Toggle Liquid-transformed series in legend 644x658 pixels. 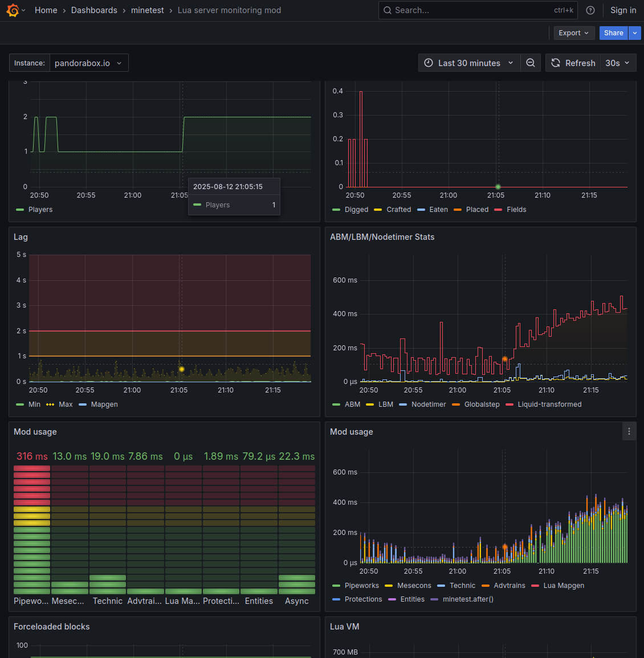[x=549, y=404]
